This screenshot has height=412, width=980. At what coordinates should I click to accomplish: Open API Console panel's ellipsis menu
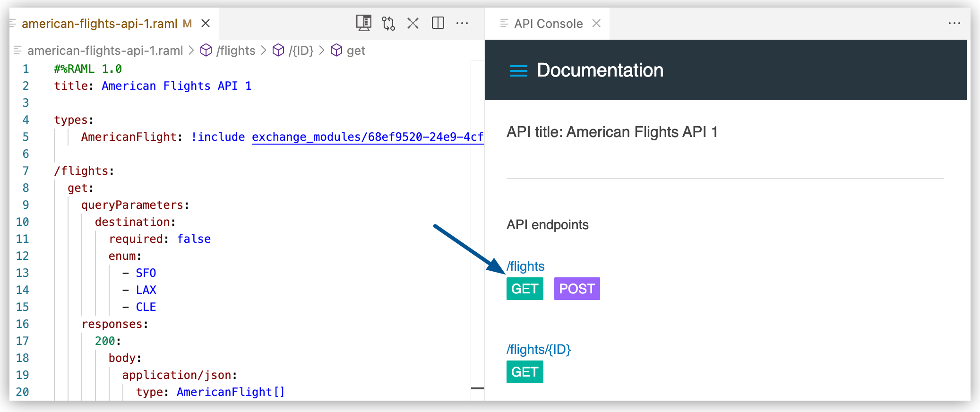point(954,23)
